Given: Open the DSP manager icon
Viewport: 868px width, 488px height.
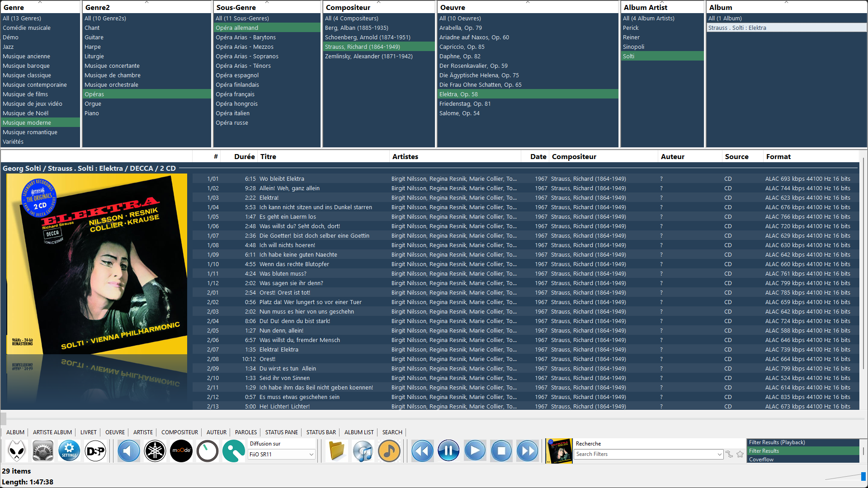Looking at the screenshot, I should tap(95, 450).
